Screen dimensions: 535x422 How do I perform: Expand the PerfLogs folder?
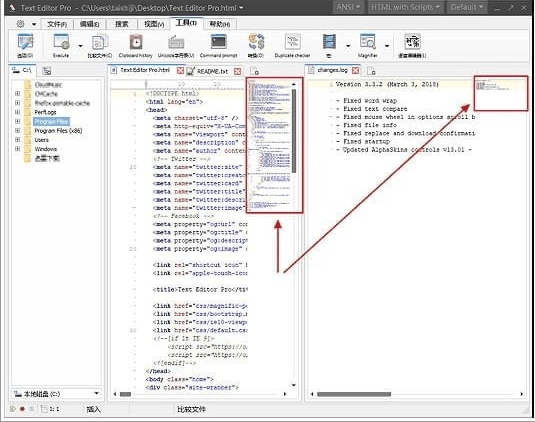(17, 112)
